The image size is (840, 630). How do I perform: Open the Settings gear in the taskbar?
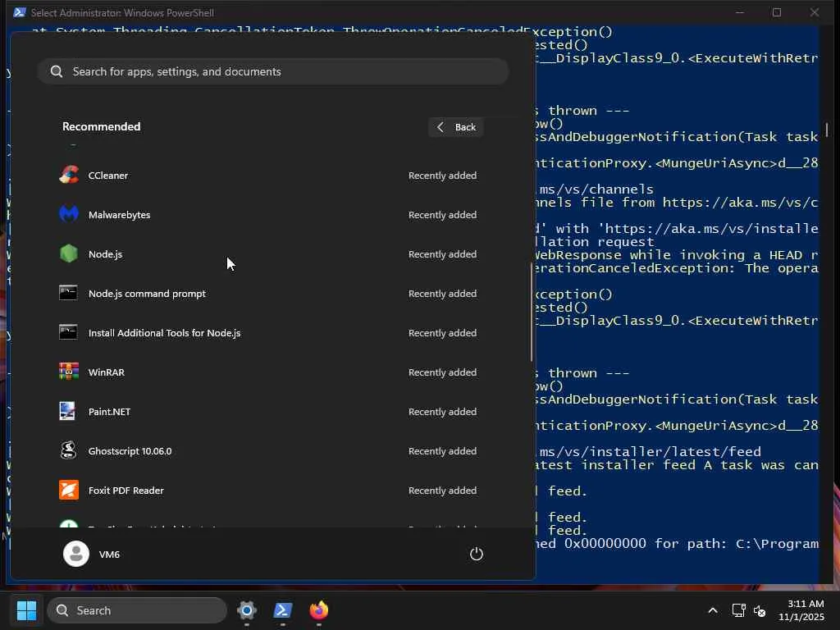pyautogui.click(x=247, y=610)
